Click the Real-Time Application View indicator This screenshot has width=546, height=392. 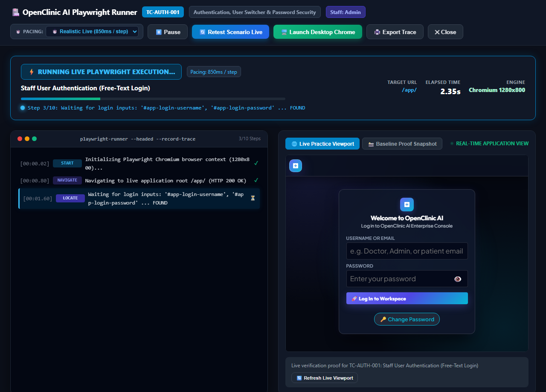tap(489, 144)
